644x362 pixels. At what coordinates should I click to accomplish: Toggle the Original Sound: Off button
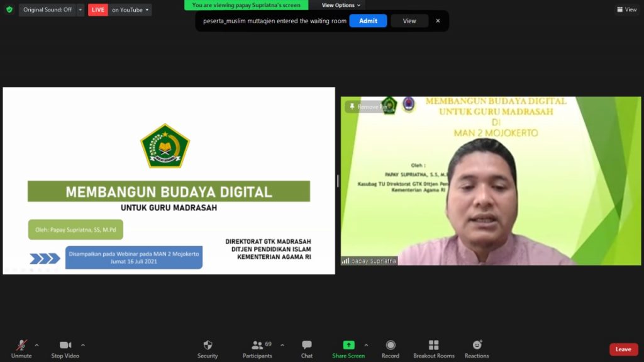(48, 10)
